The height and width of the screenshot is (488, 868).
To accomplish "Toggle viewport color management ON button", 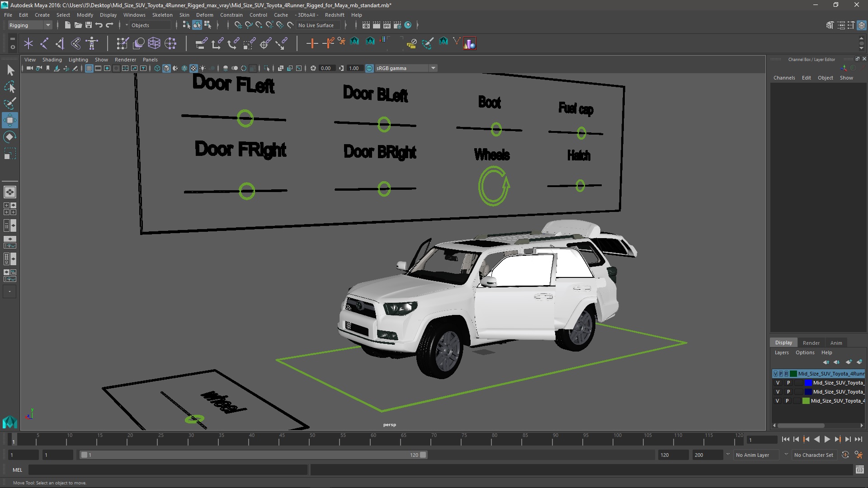I will coord(369,68).
